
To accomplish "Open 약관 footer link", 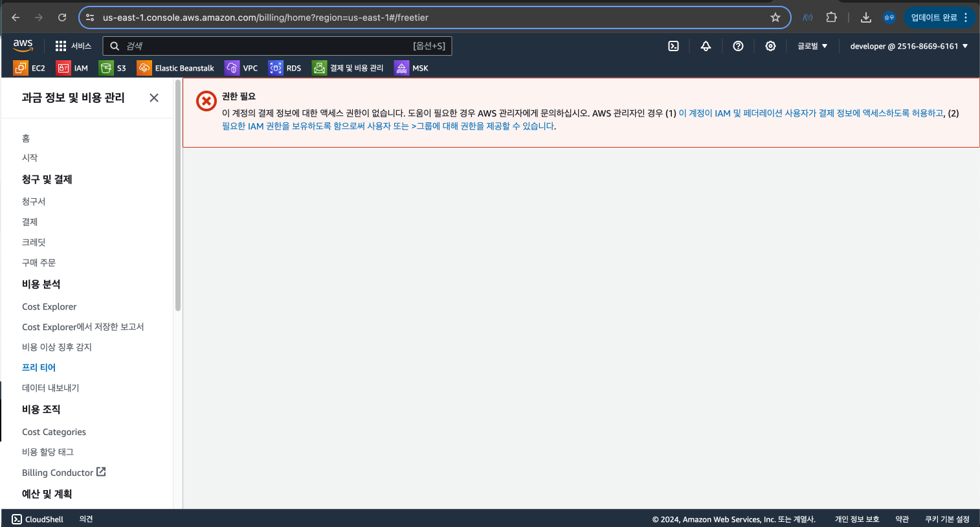I will pos(902,519).
